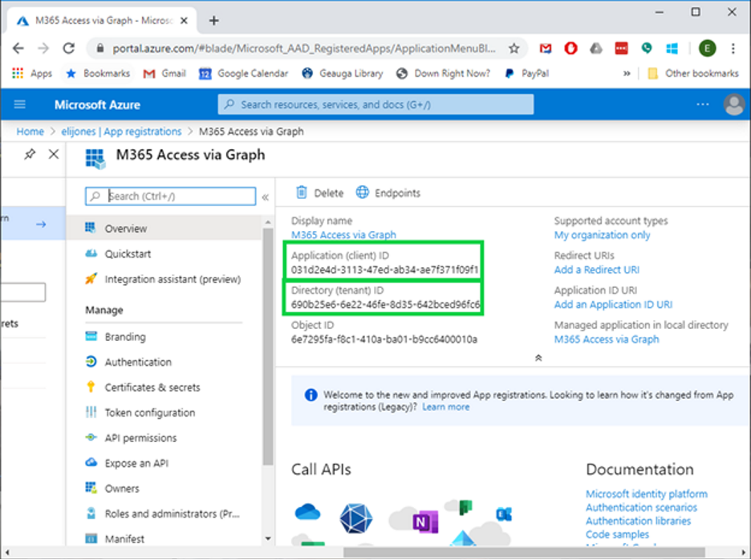This screenshot has height=560, width=751.
Task: Click Add a Redirect URI link
Action: tap(596, 270)
